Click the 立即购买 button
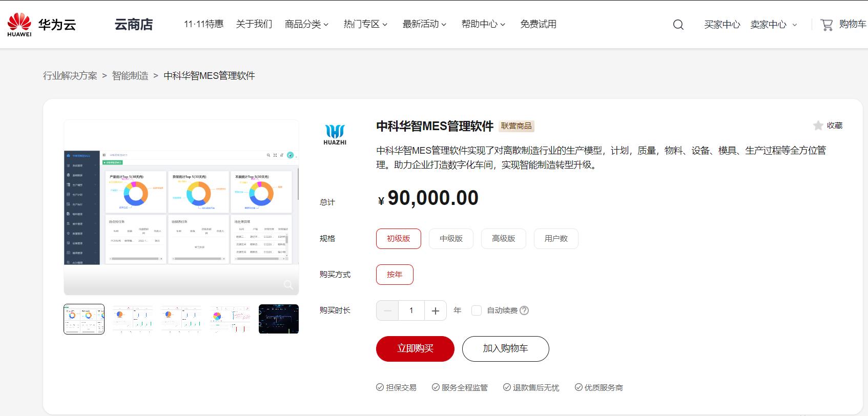Image resolution: width=868 pixels, height=416 pixels. 415,348
